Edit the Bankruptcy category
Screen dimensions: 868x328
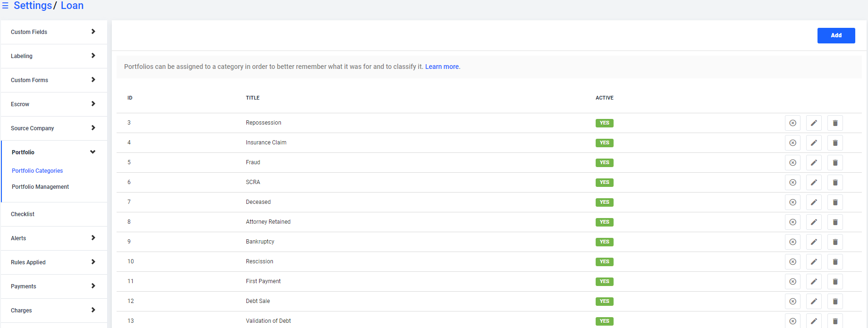[x=814, y=242]
